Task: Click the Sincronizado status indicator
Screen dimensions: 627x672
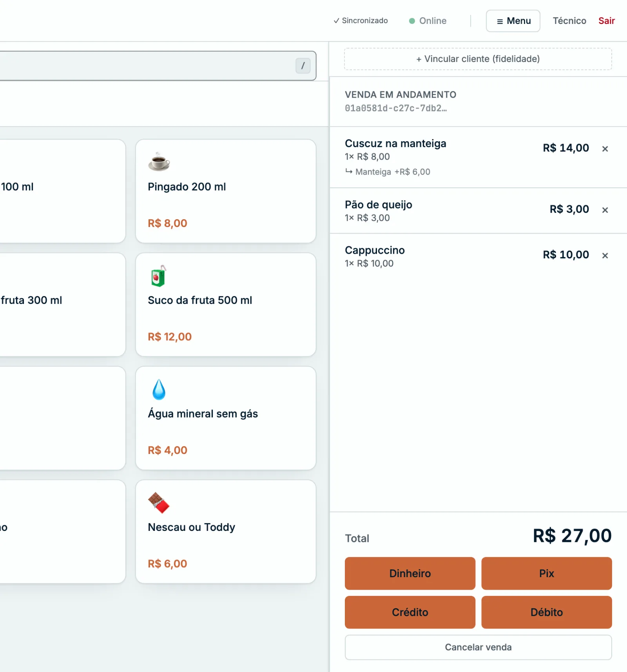Action: point(361,20)
